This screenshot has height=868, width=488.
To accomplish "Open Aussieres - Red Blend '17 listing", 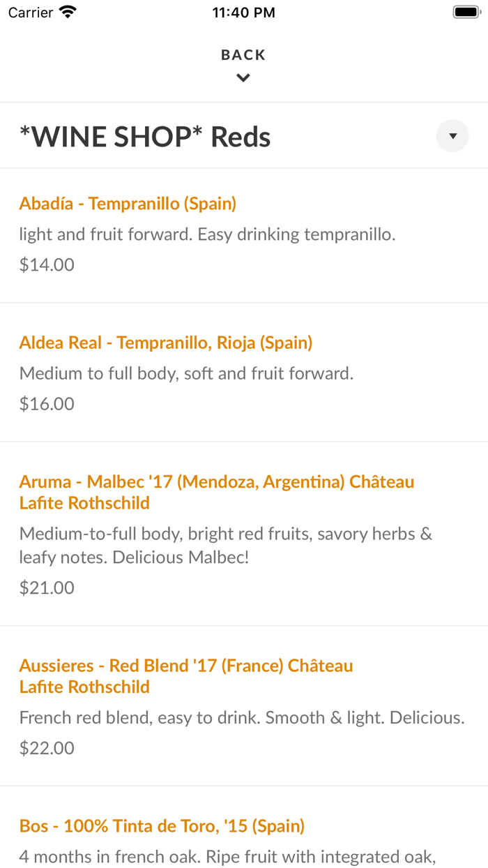I will 185,675.
